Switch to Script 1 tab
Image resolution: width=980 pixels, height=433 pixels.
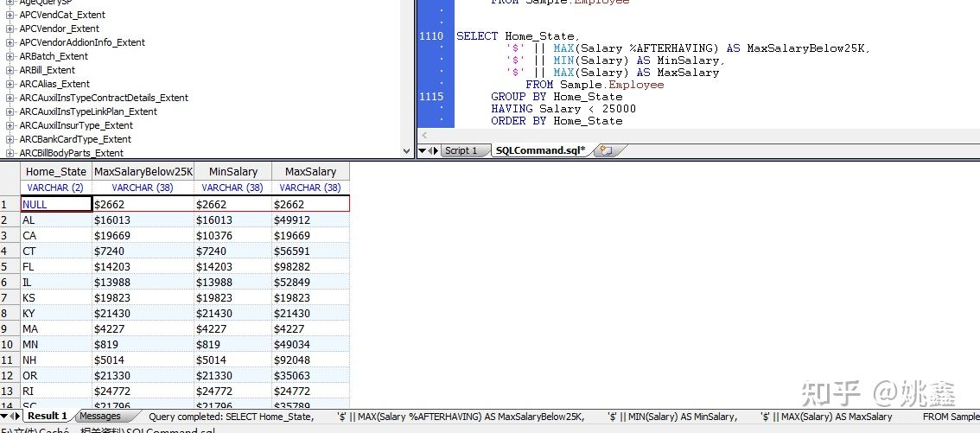(x=461, y=150)
